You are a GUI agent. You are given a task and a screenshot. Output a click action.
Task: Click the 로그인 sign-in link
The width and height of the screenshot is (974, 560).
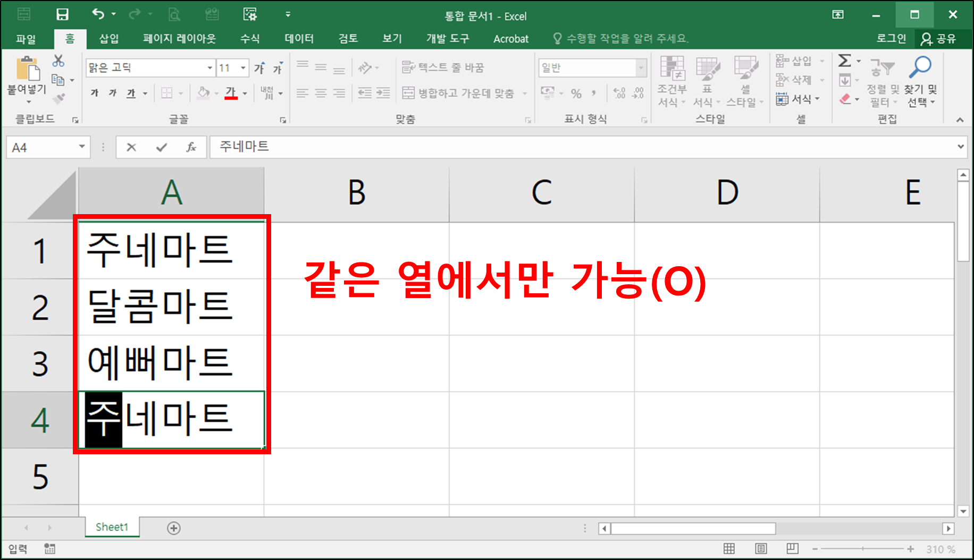(891, 38)
